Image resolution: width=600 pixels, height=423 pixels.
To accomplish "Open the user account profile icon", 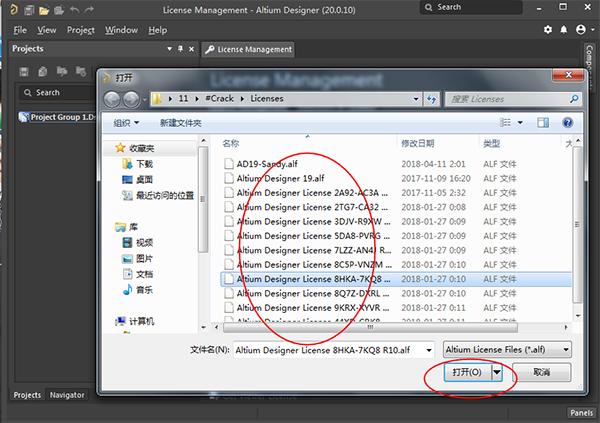I will coord(580,29).
